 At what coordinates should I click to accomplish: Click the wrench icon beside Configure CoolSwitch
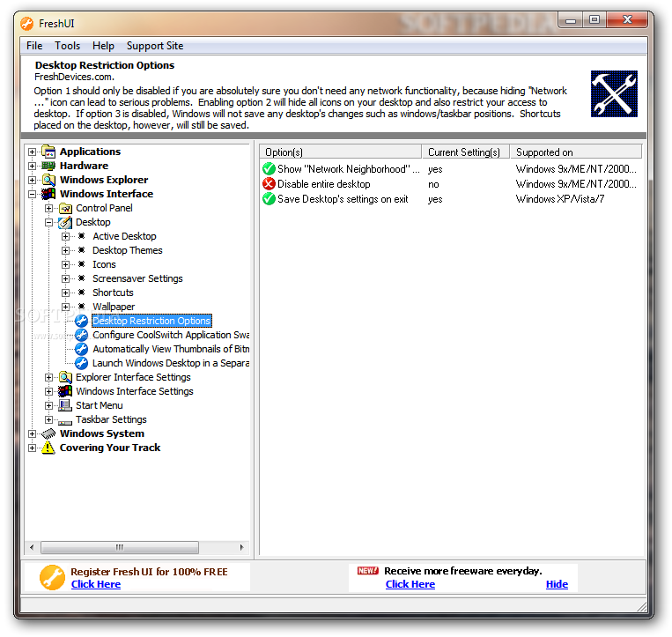[81, 335]
